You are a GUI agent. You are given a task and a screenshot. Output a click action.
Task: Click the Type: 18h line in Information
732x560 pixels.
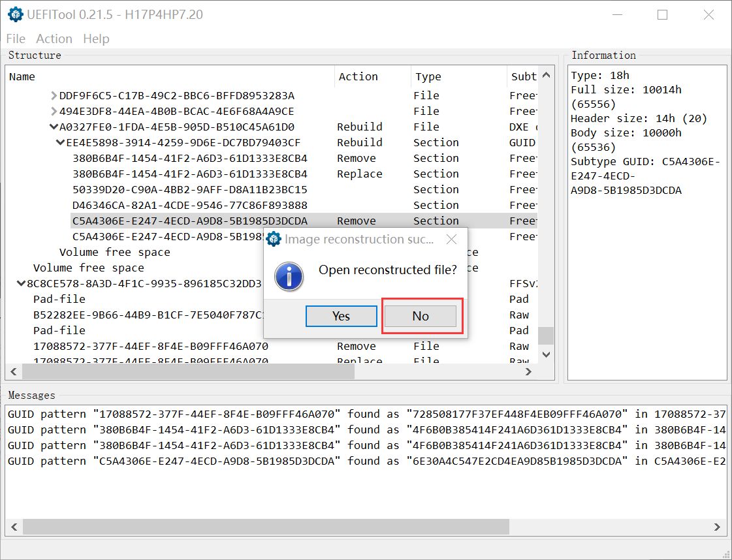(600, 76)
